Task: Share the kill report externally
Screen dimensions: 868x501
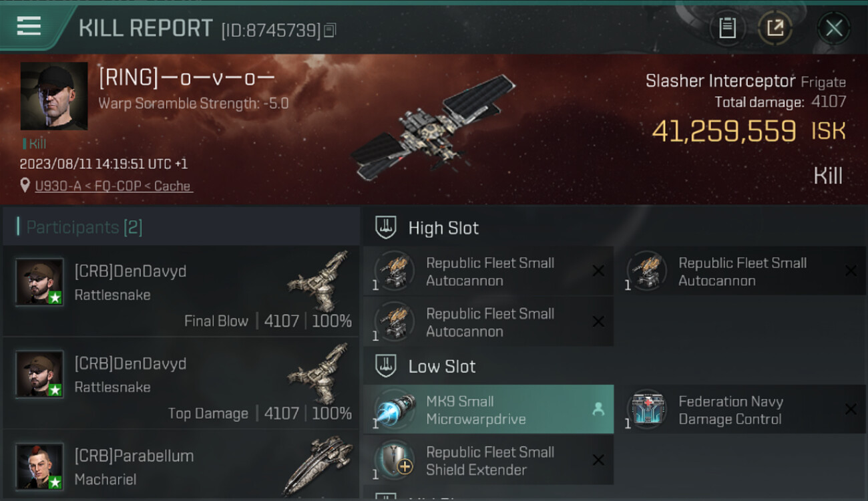Action: tap(775, 28)
